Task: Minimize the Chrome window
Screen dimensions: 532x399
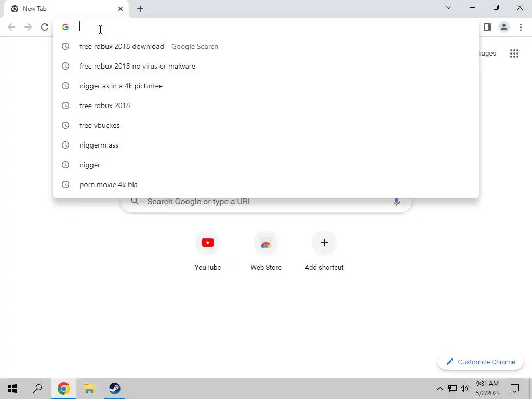Action: pyautogui.click(x=472, y=7)
